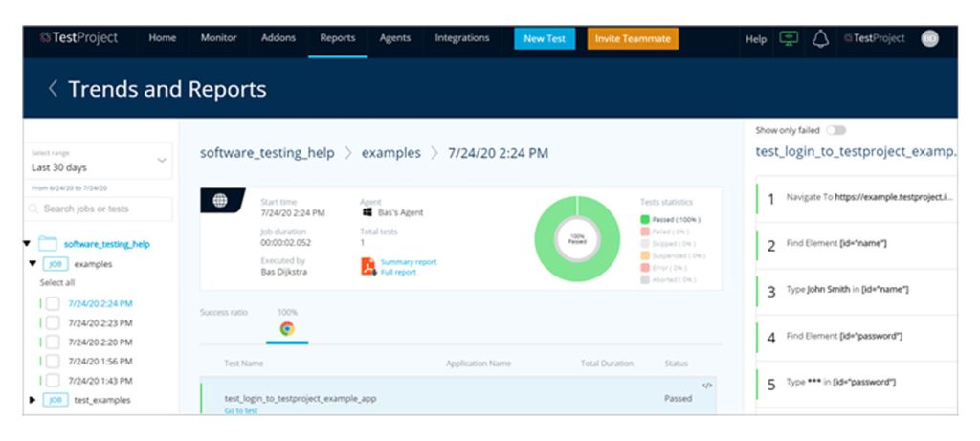This screenshot has width=980, height=441.
Task: Click the Status column header
Action: click(677, 364)
